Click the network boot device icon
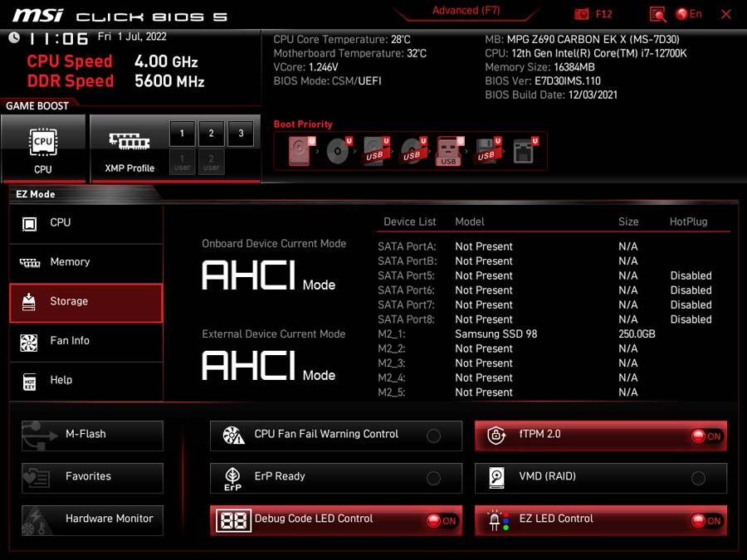Image resolution: width=747 pixels, height=560 pixels. click(524, 151)
